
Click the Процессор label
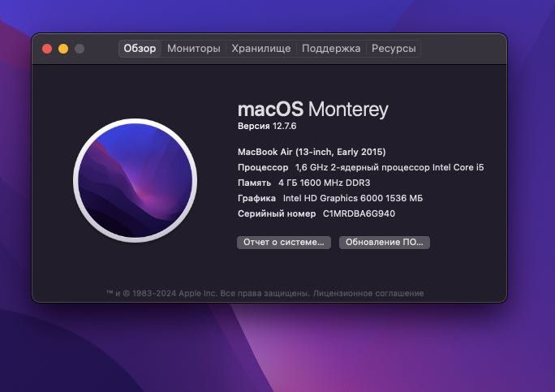coord(263,167)
